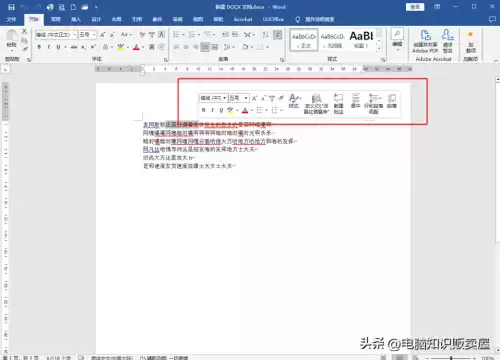This screenshot has height=360, width=500.
Task: Select the Heading 1 AaBl style
Action: [x=361, y=40]
